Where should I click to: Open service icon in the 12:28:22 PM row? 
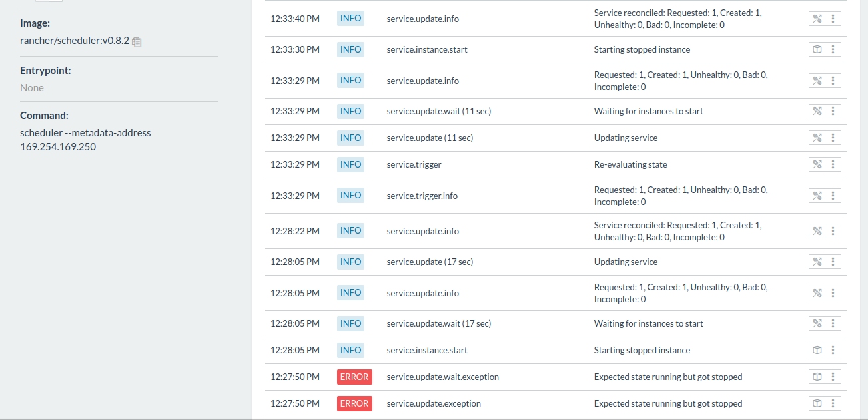[817, 231]
